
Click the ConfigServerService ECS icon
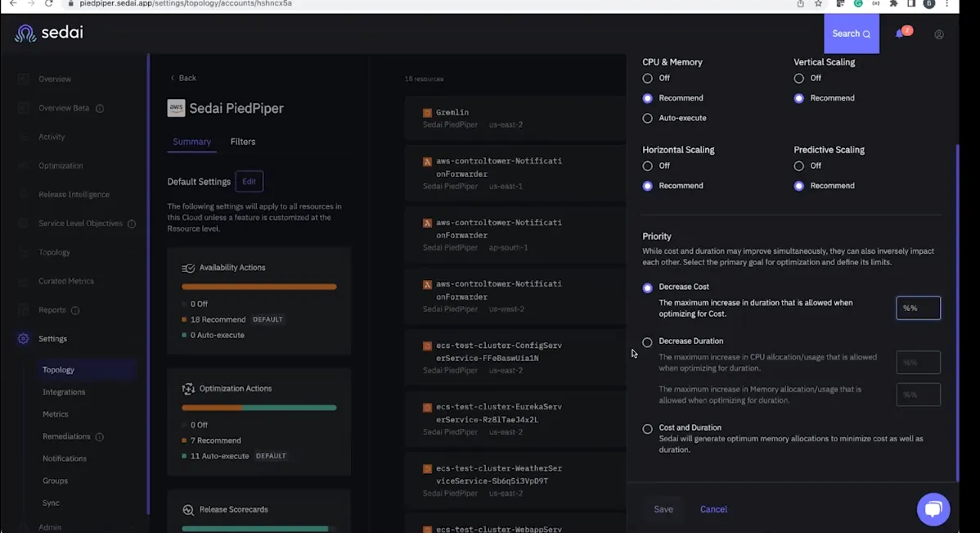coord(428,346)
